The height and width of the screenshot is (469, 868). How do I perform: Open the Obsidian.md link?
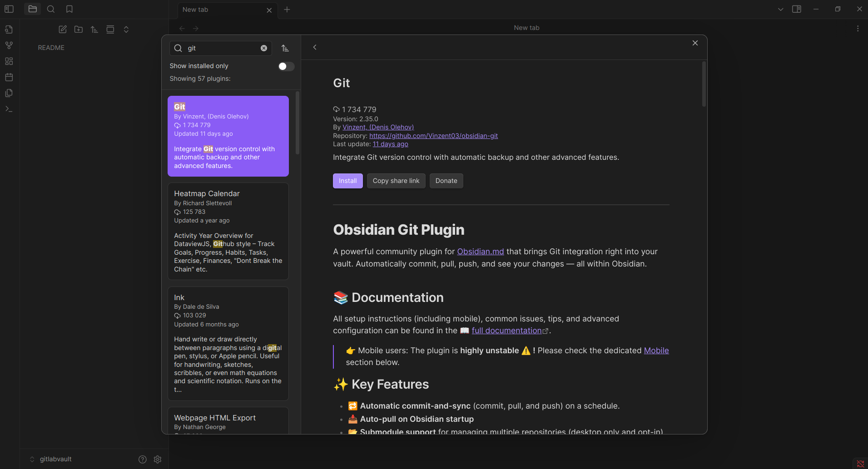click(481, 252)
